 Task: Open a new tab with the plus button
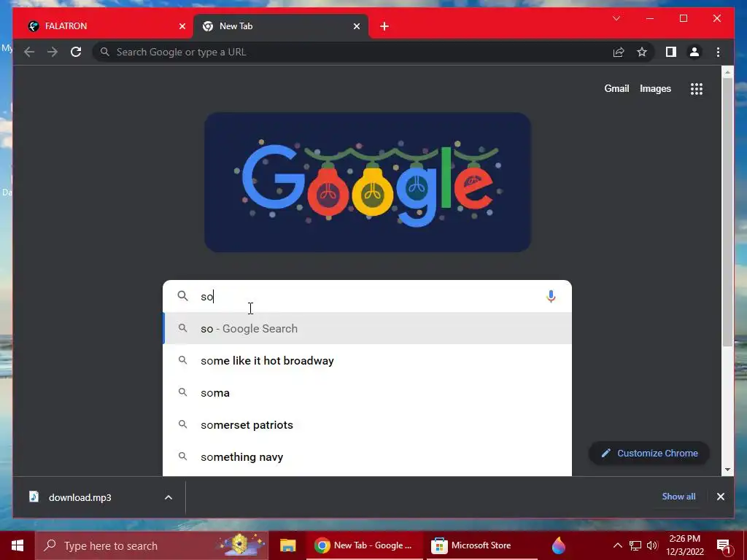tap(384, 26)
